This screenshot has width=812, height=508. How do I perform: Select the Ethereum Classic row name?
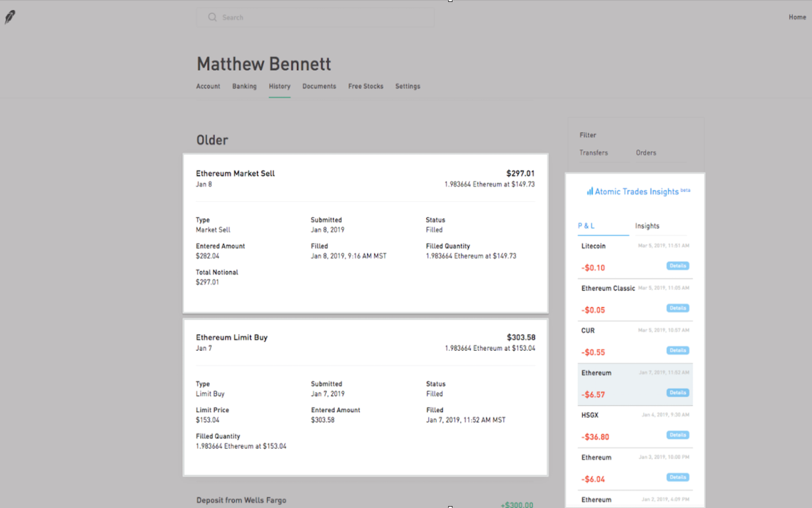pos(608,288)
